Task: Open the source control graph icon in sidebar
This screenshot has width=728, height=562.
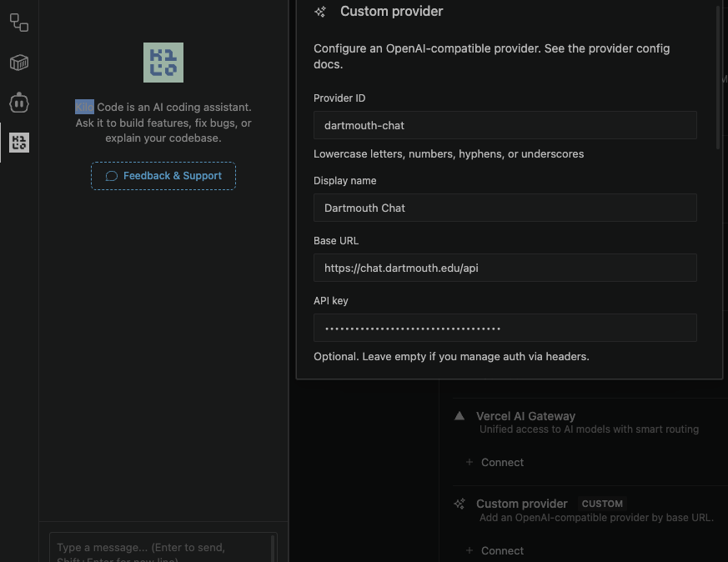Action: point(19,23)
